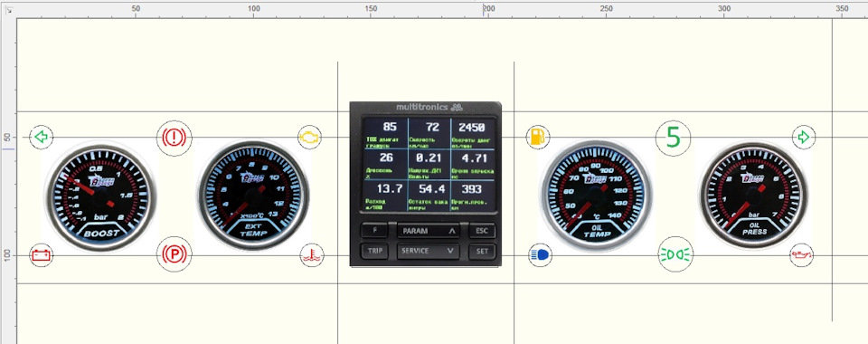The height and width of the screenshot is (344, 868).
Task: Select the red oil can warning icon
Action: (x=802, y=254)
